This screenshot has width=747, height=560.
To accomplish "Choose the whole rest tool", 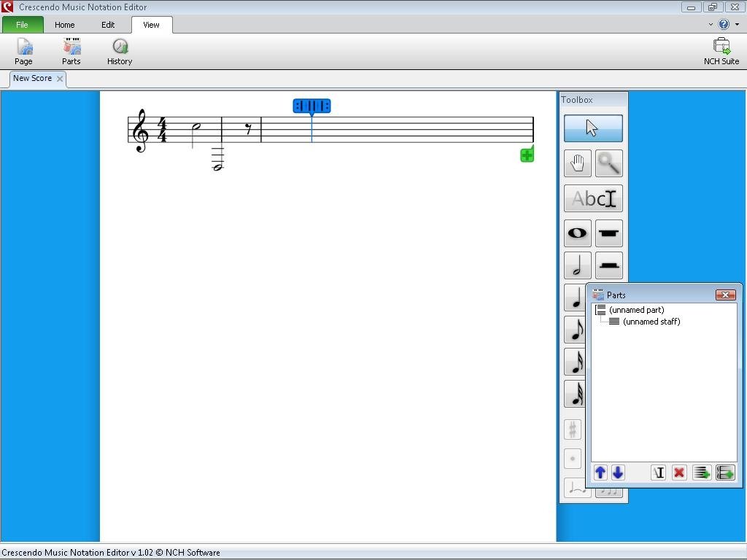I will [x=609, y=233].
